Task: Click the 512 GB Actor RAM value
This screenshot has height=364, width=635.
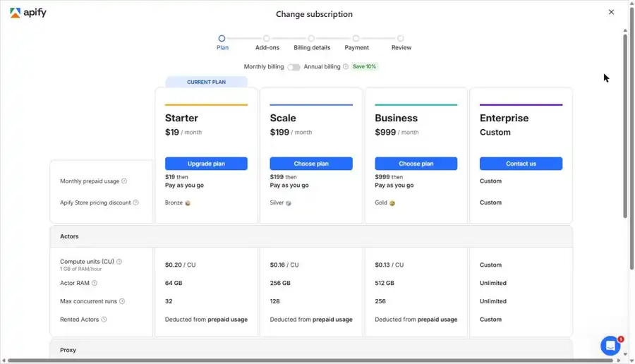Action: click(385, 283)
